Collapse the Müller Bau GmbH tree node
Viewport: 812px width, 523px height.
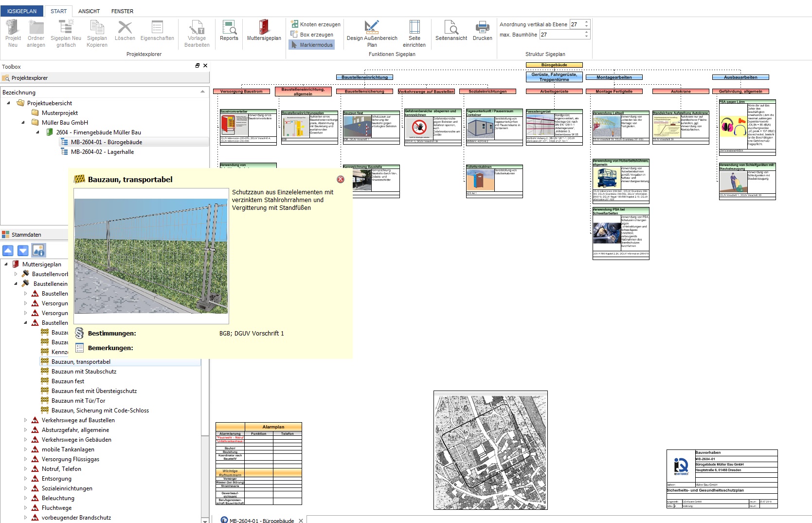(x=23, y=123)
